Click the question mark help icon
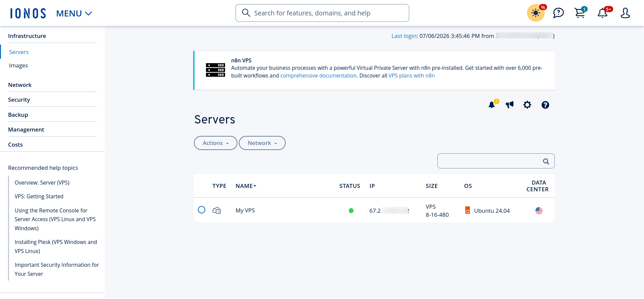This screenshot has width=644, height=299. click(545, 105)
